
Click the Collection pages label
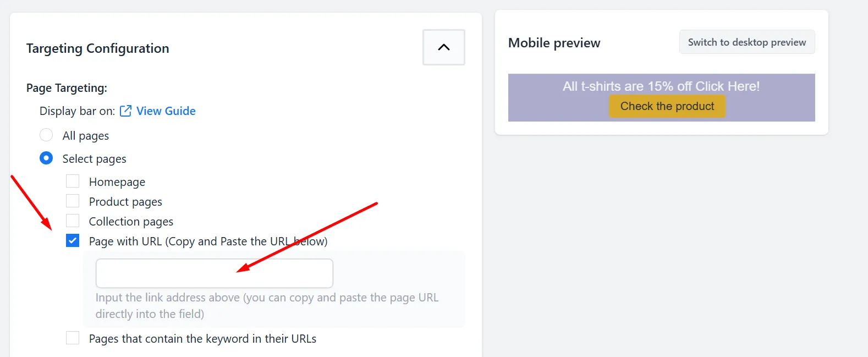[131, 222]
